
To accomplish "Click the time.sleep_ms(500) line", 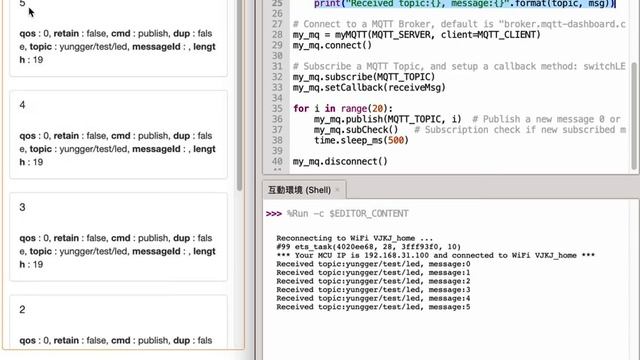I will (x=361, y=140).
